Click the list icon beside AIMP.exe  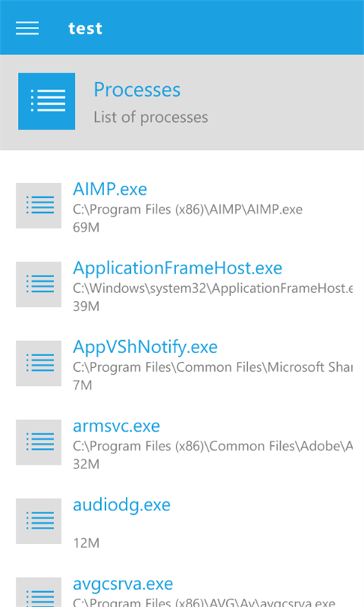(39, 205)
